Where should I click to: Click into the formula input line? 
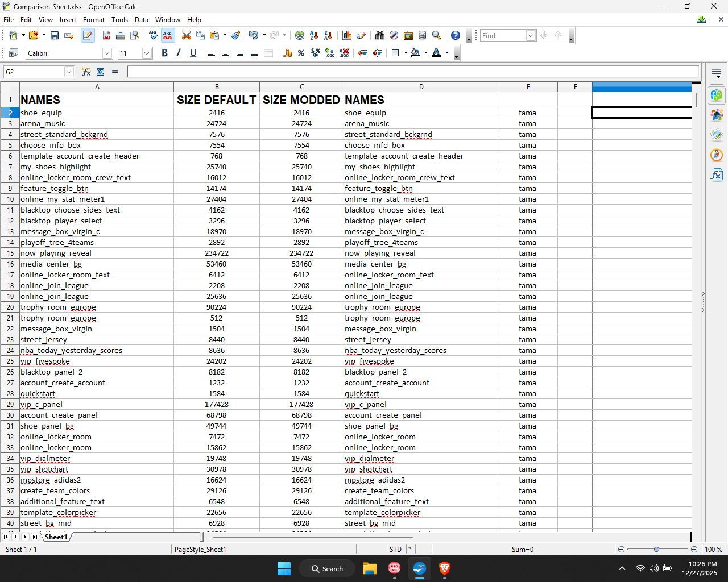413,72
